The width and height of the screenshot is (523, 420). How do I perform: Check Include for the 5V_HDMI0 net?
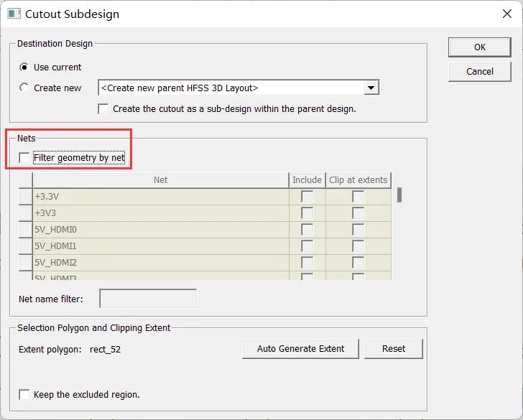307,230
